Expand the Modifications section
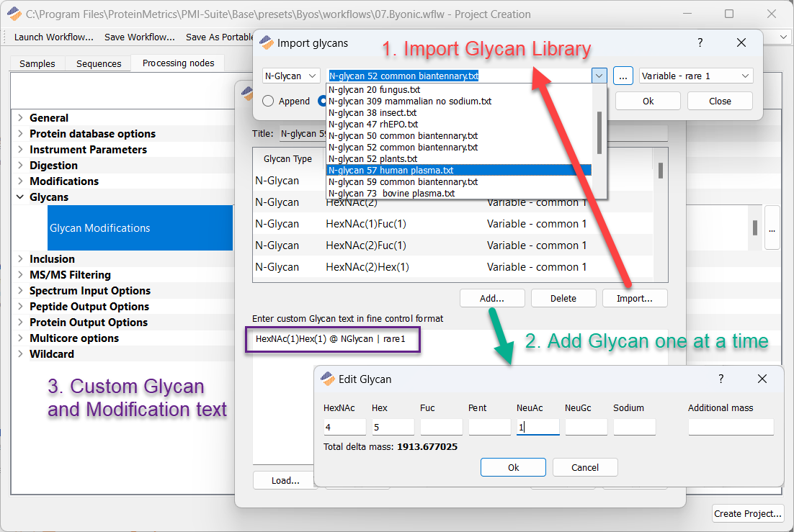Image resolution: width=794 pixels, height=532 pixels. (x=20, y=181)
